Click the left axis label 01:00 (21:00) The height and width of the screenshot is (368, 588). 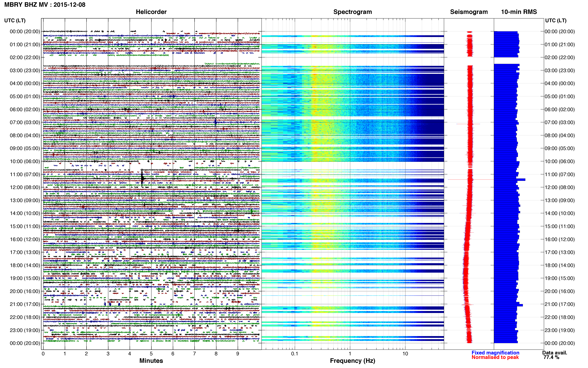pyautogui.click(x=25, y=45)
